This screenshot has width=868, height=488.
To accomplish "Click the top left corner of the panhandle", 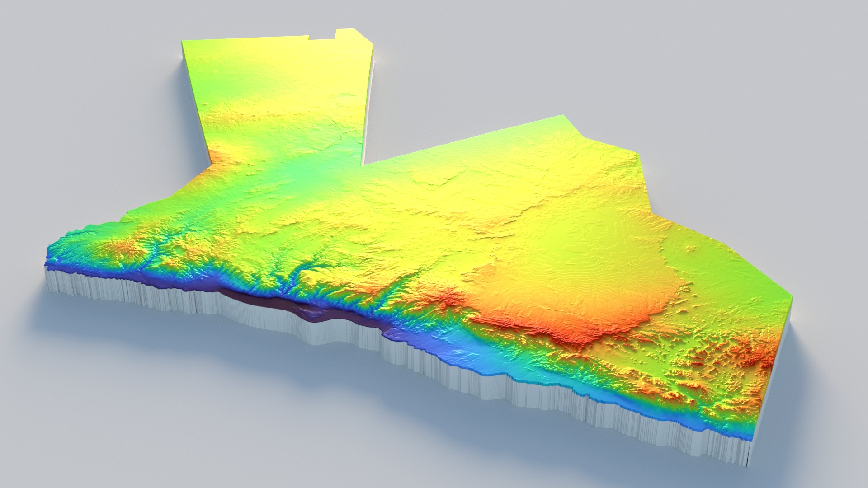I will click(183, 42).
